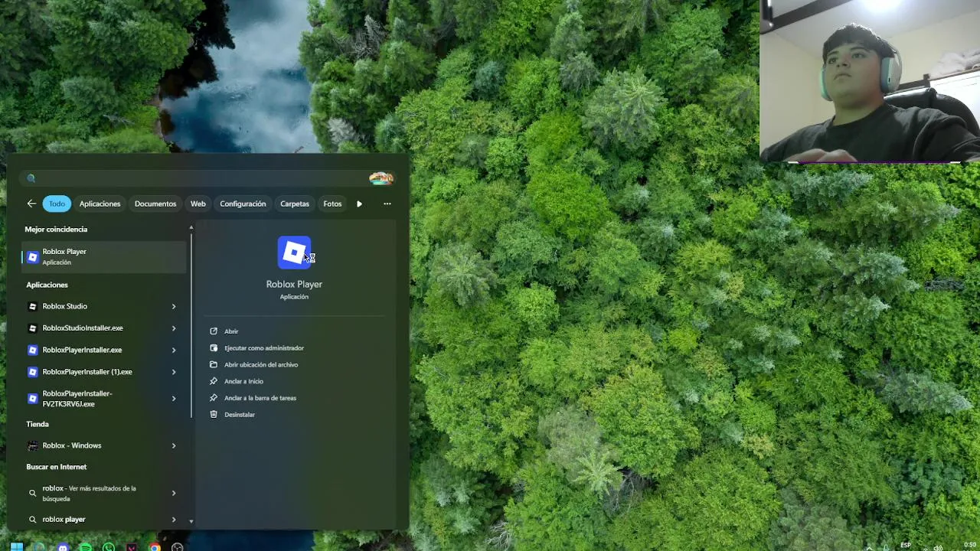
Task: Click the folder icon for Abrir ubicación del archivo
Action: [x=214, y=364]
